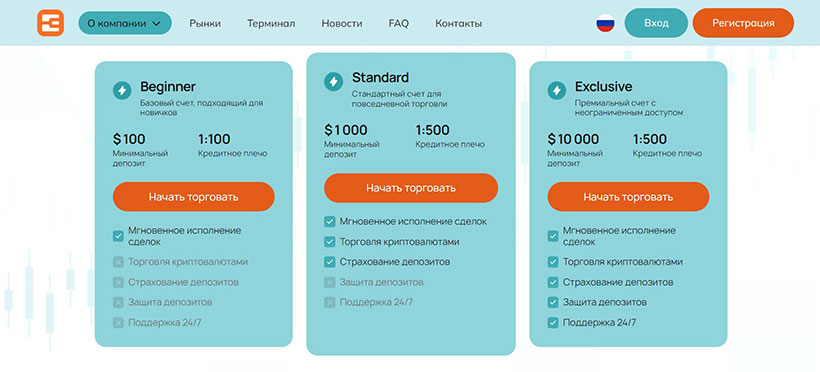
Task: Click the orange site logo icon
Action: 50,23
